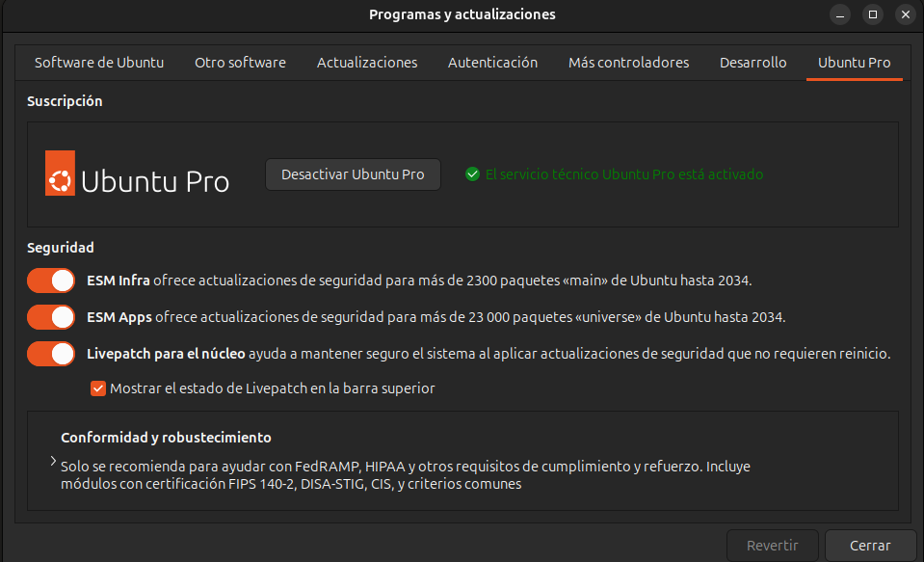Viewport: 924px width, 562px height.
Task: Disable the ESM Infra switch
Action: (51, 281)
